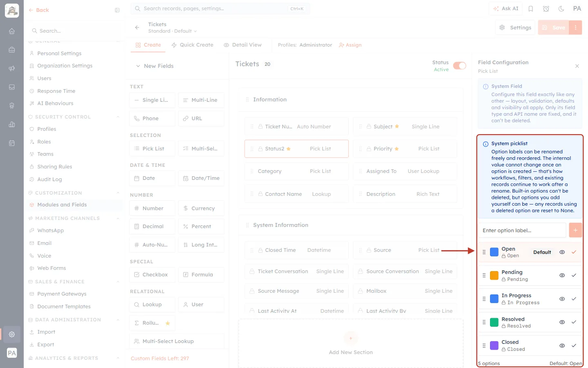The height and width of the screenshot is (368, 588).
Task: Open the analytics chart icon in left rail
Action: pyautogui.click(x=12, y=124)
